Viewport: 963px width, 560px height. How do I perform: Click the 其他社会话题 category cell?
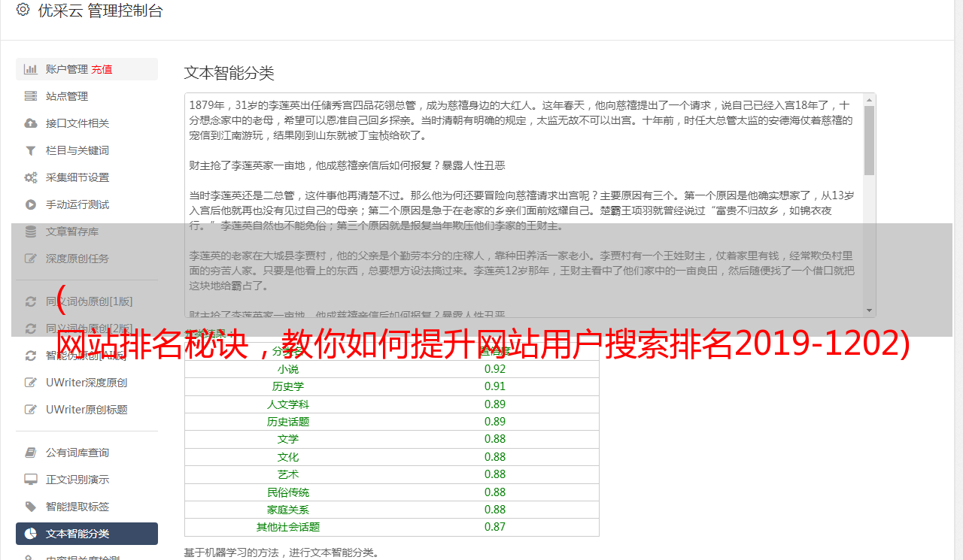288,527
